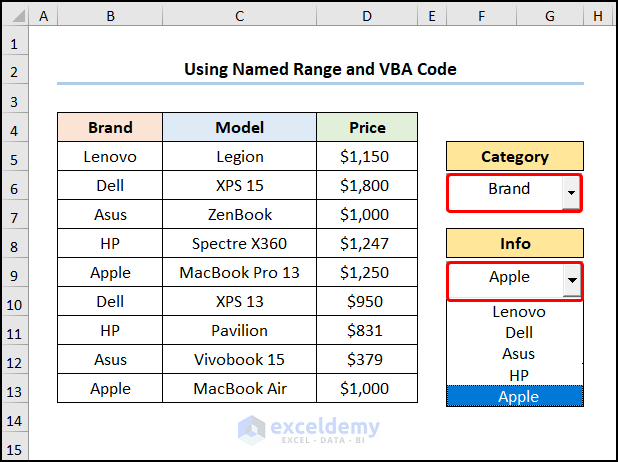Select column D header
Viewport: 618px width, 462px height.
[367, 16]
